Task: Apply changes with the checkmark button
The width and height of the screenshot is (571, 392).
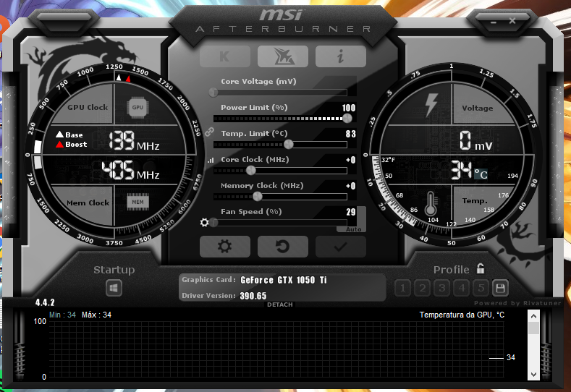Action: pyautogui.click(x=340, y=247)
